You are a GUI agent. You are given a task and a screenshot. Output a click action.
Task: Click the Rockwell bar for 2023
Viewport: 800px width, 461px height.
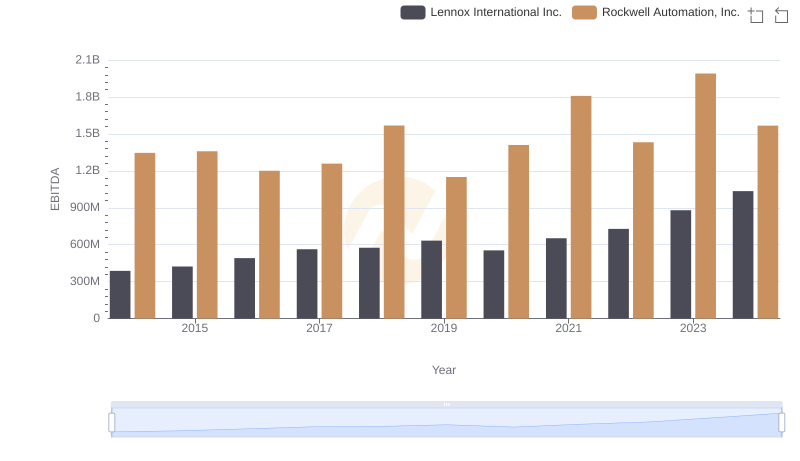coord(705,196)
